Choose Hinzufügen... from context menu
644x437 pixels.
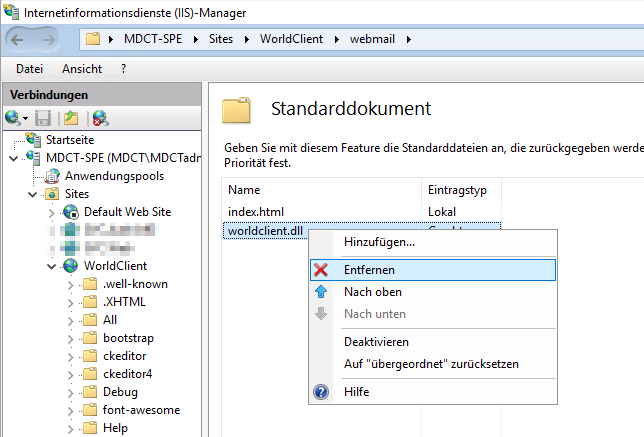coord(379,242)
